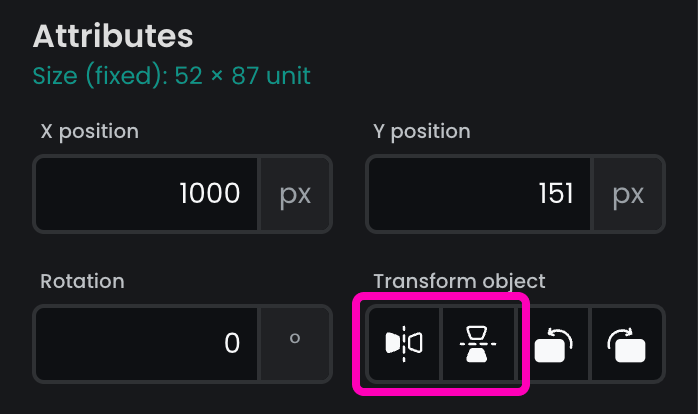Click the px unit beside X position

point(295,193)
